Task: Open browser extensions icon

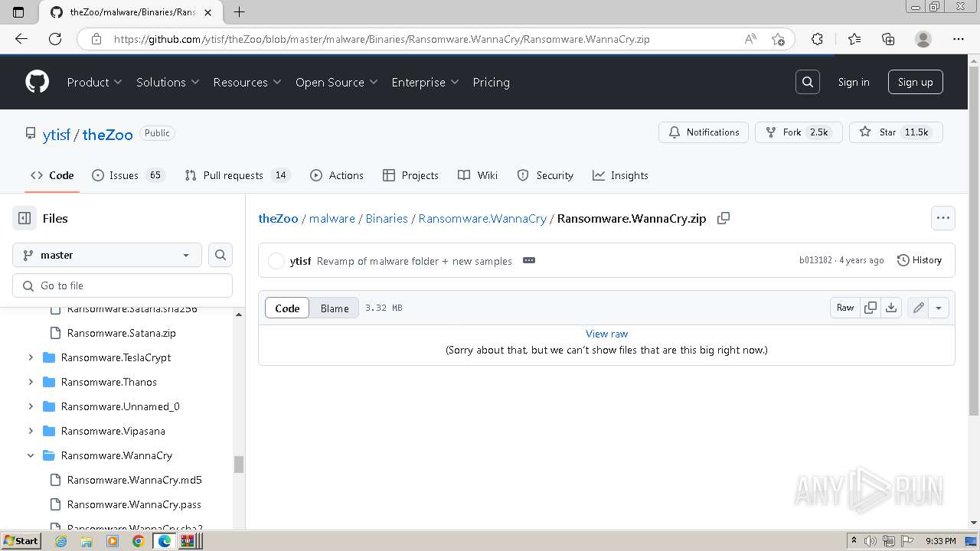Action: point(817,39)
